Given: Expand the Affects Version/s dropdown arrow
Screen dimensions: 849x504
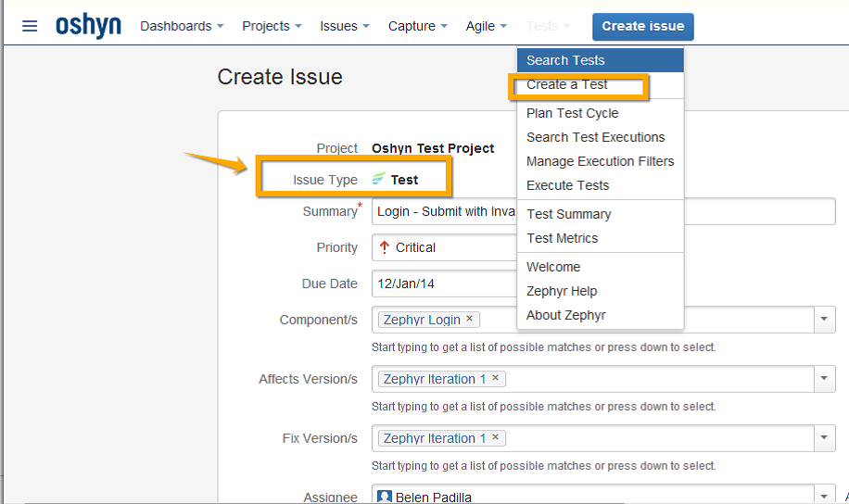Looking at the screenshot, I should (x=824, y=378).
